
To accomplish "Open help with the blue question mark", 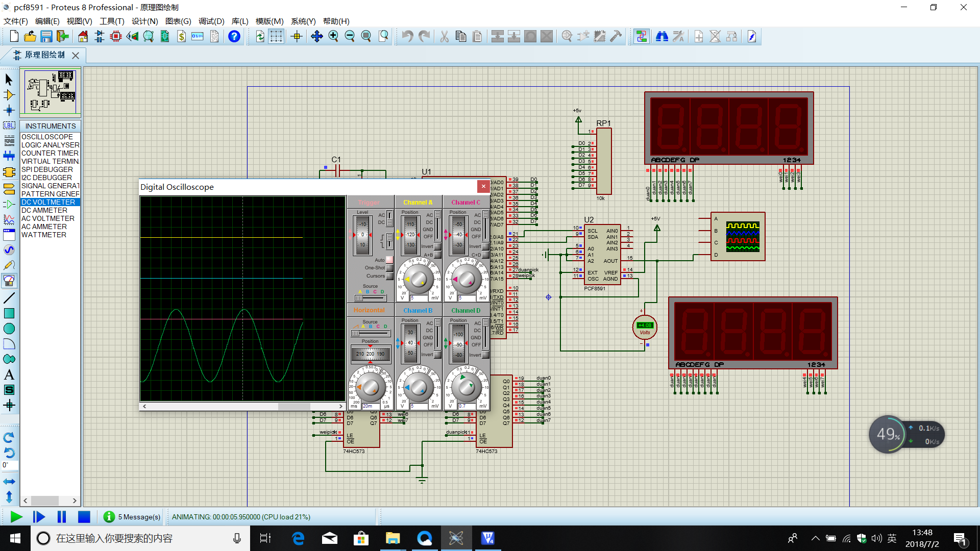I will 234,36.
